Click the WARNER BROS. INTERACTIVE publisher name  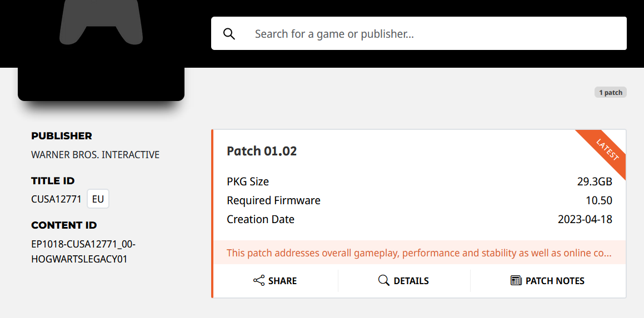coord(95,155)
